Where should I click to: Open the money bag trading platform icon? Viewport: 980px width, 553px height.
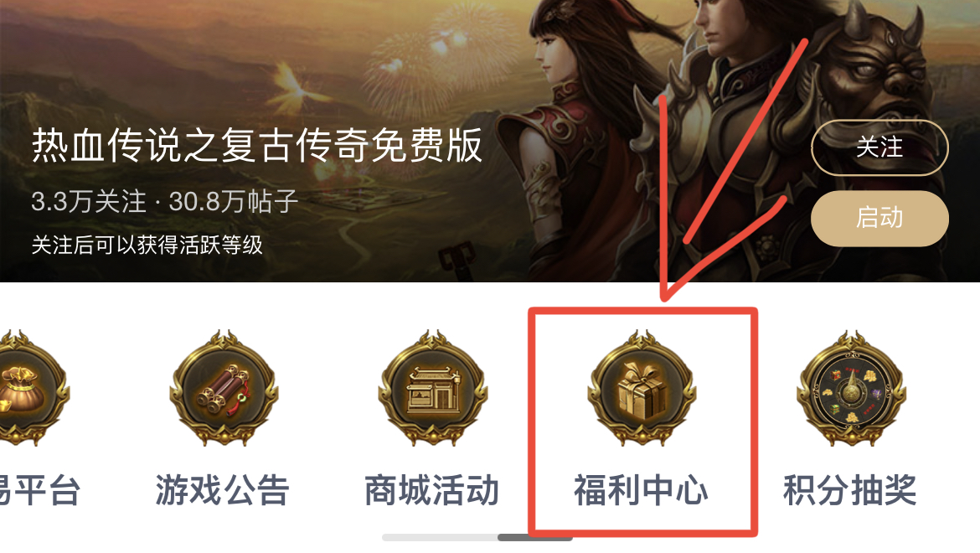click(33, 387)
